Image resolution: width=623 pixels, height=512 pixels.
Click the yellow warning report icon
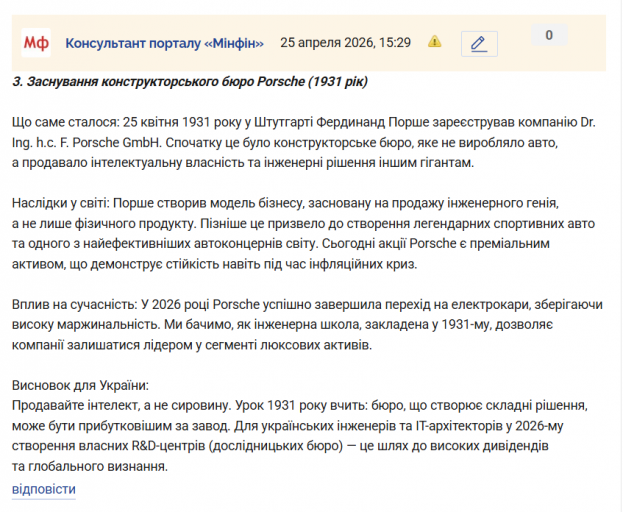pyautogui.click(x=434, y=41)
